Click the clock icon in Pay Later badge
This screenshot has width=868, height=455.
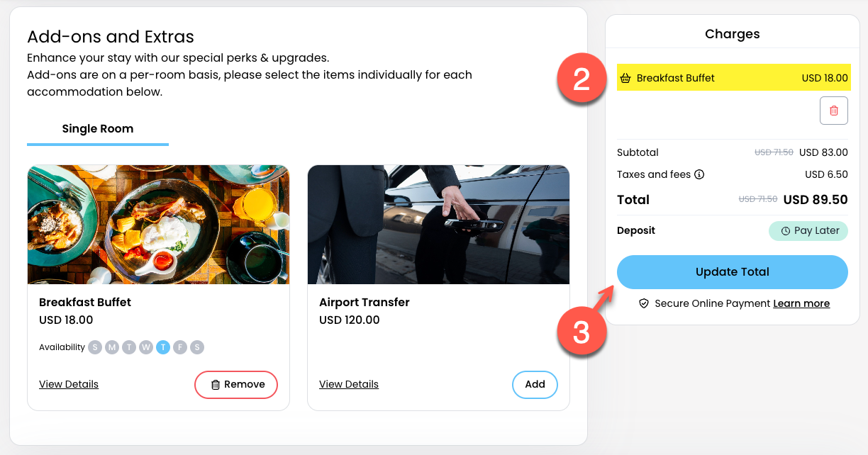click(786, 231)
